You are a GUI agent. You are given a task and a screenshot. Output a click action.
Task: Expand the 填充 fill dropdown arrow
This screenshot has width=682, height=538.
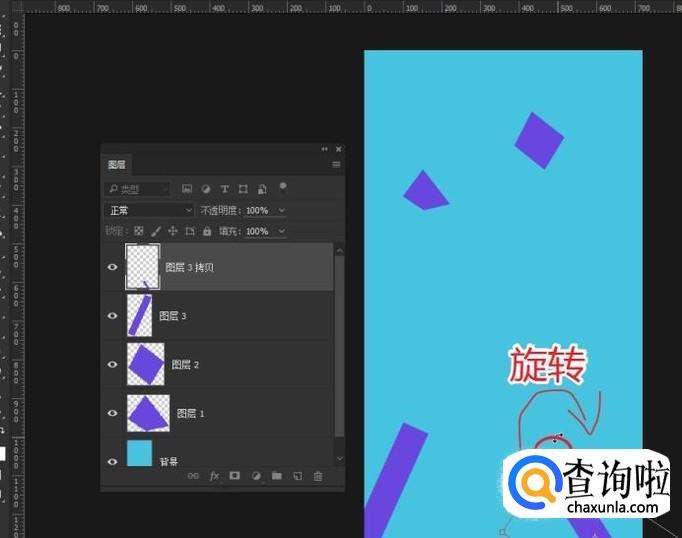281,231
